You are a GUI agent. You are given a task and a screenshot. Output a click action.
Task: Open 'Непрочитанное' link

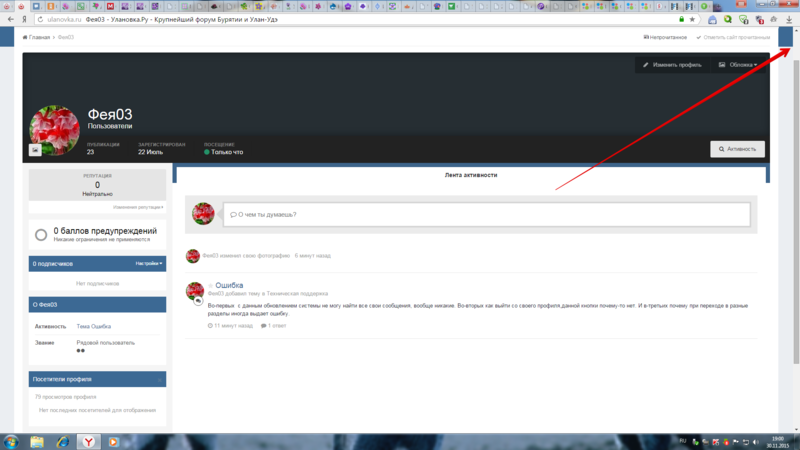coord(665,37)
